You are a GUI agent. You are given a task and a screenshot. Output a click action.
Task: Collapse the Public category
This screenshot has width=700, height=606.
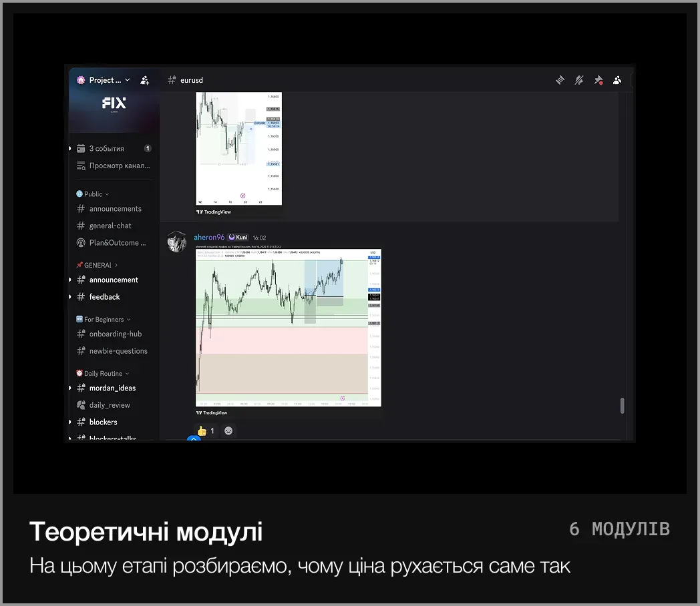94,194
